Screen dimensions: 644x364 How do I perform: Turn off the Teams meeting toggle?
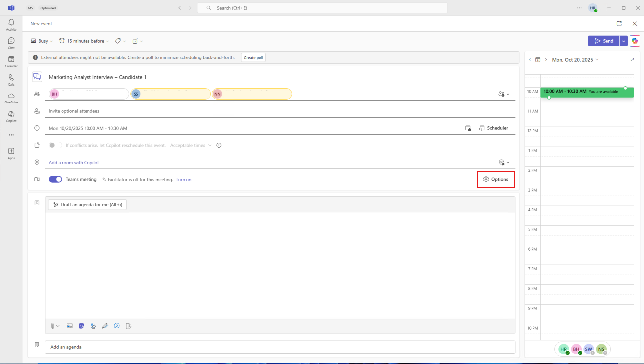55,179
